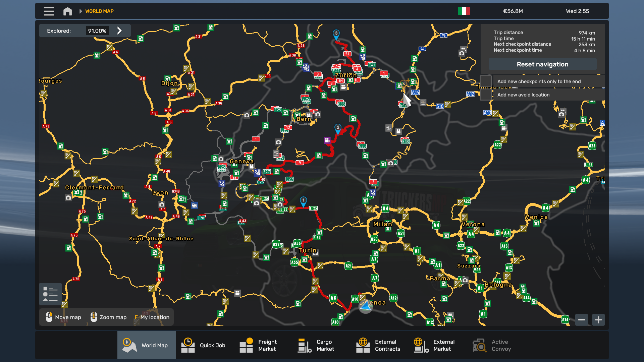Expand the Explored percentage arrow
Viewport: 644px width, 362px height.
pyautogui.click(x=119, y=31)
